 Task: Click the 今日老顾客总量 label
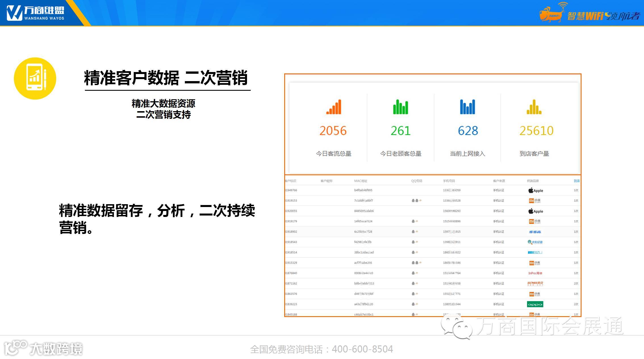(400, 154)
